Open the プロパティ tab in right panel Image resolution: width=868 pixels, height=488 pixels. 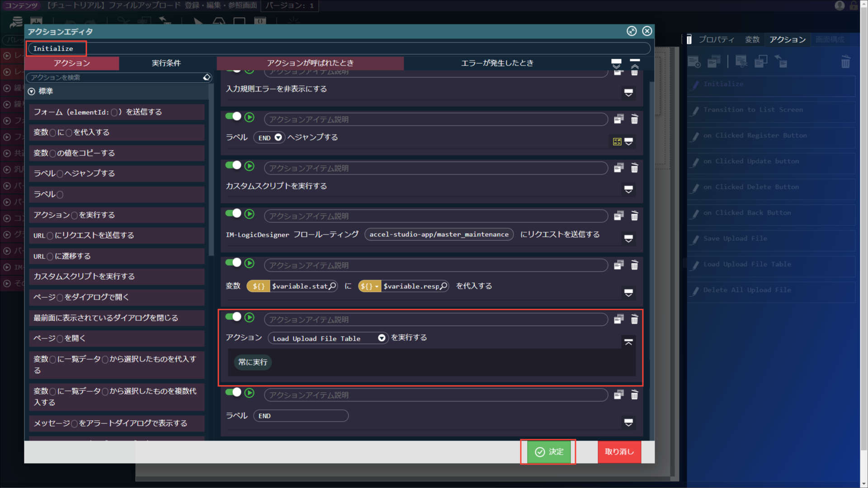coord(716,40)
